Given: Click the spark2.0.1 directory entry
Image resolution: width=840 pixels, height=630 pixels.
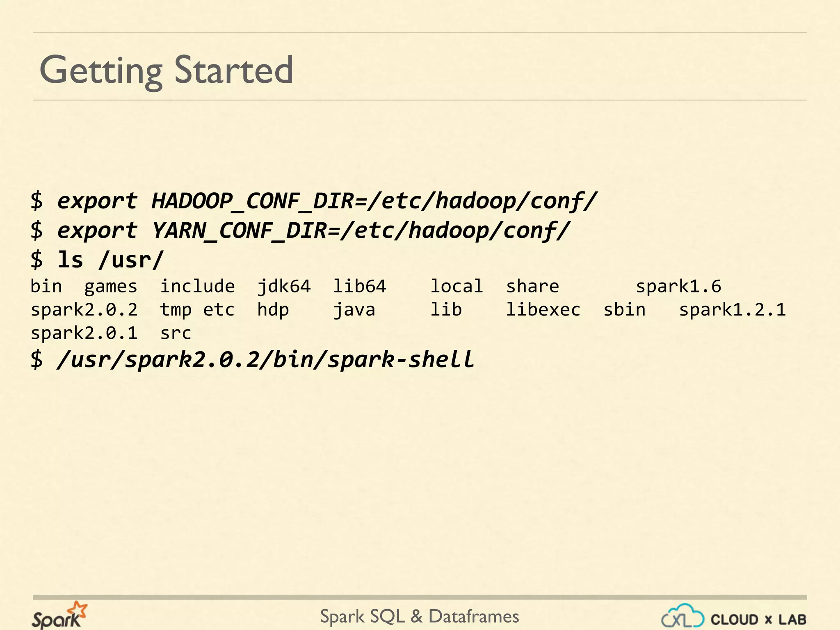Looking at the screenshot, I should (x=84, y=333).
